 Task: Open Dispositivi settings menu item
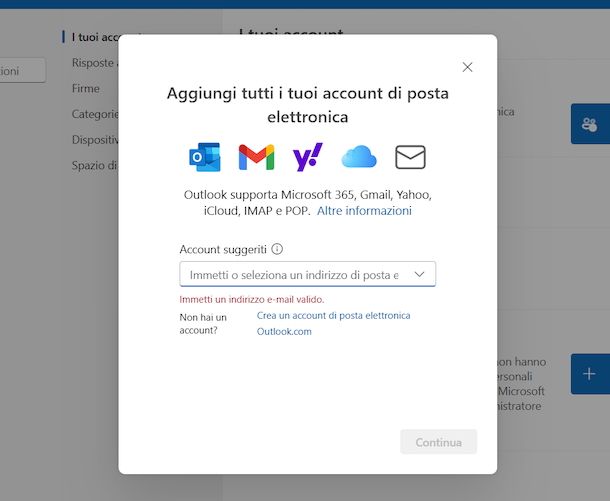coord(95,140)
